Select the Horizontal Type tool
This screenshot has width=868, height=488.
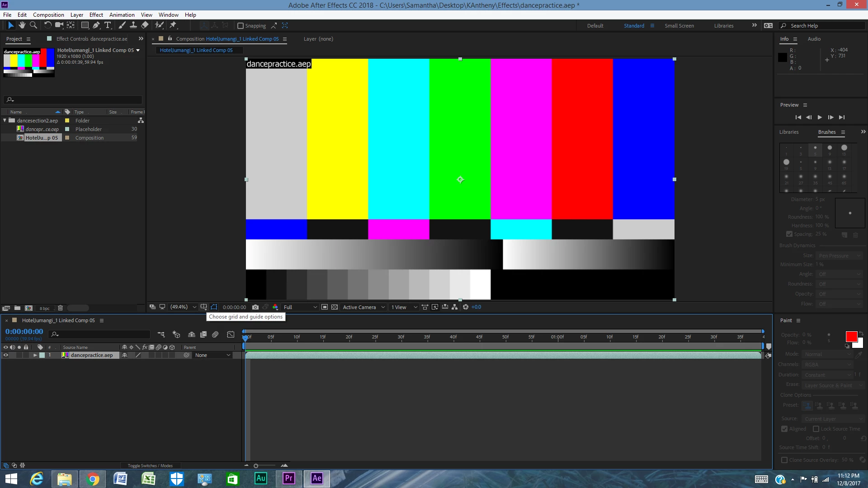coord(108,25)
